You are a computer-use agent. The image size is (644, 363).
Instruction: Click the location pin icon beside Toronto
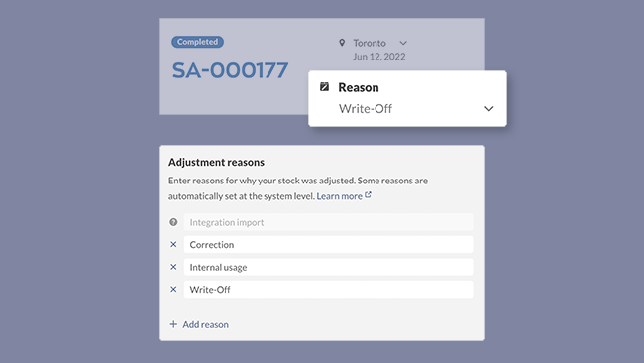point(342,43)
